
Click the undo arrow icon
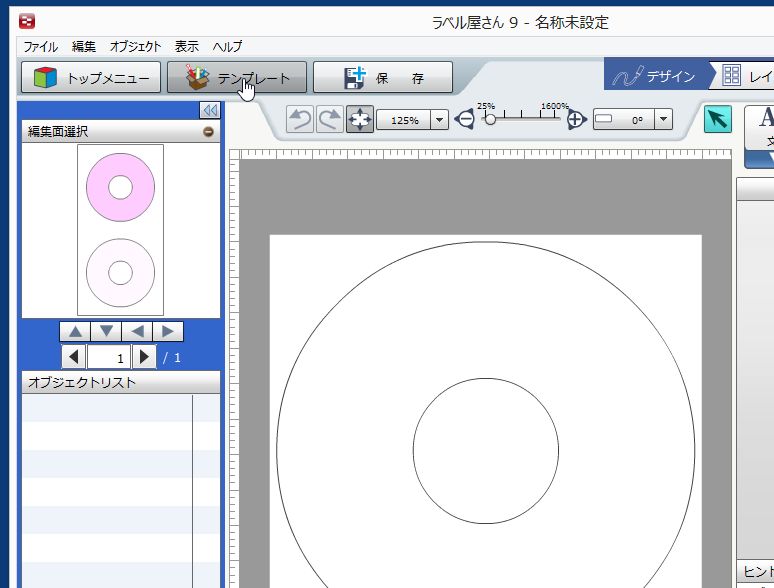click(300, 119)
